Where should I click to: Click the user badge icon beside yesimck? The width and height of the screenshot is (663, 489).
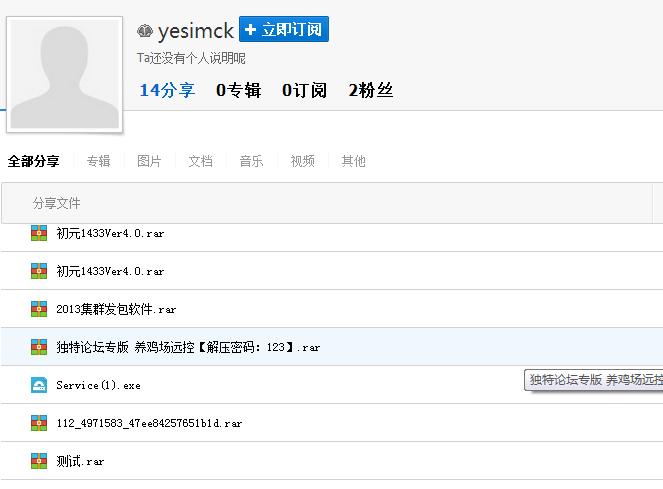145,31
